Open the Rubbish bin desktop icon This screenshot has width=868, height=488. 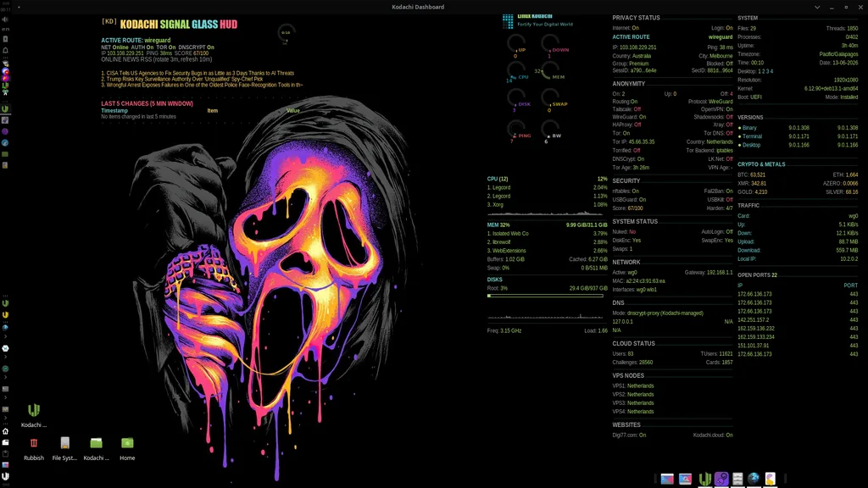[x=34, y=443]
